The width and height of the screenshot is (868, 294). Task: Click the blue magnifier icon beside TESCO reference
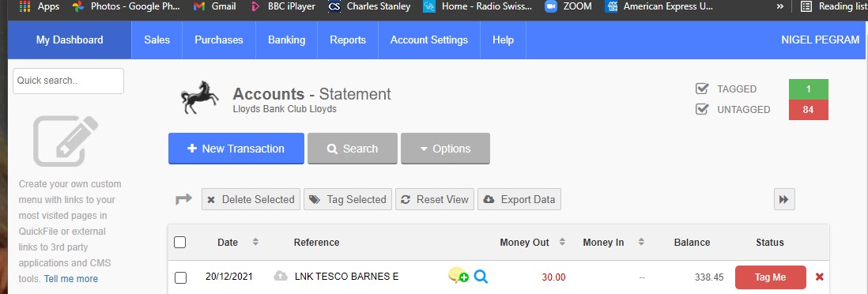[481, 276]
